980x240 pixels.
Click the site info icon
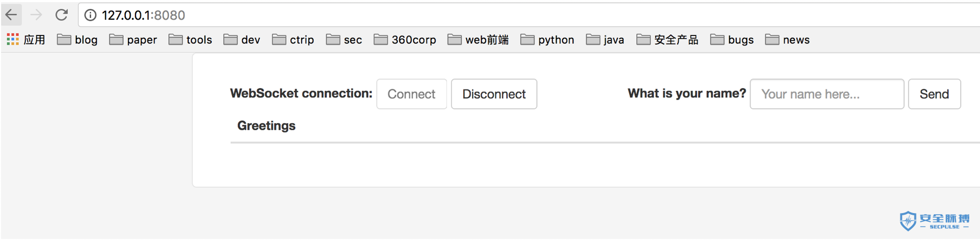(x=90, y=15)
